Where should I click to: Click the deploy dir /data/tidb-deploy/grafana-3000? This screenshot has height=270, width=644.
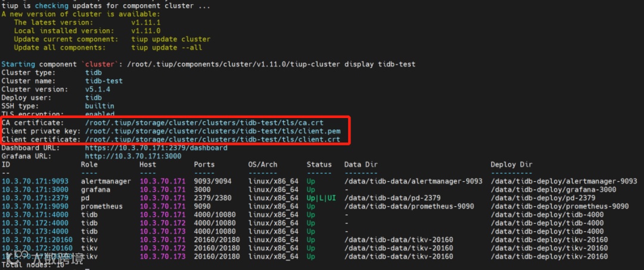553,190
